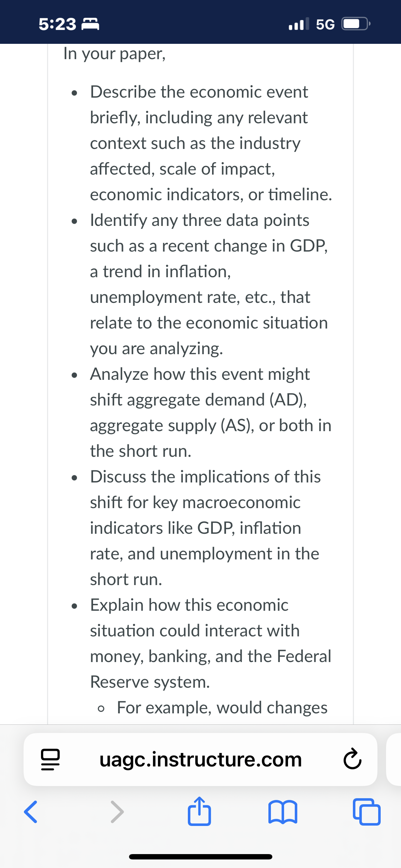Open the tabs overview icon
Screen dimensions: 401x868
[x=367, y=812]
